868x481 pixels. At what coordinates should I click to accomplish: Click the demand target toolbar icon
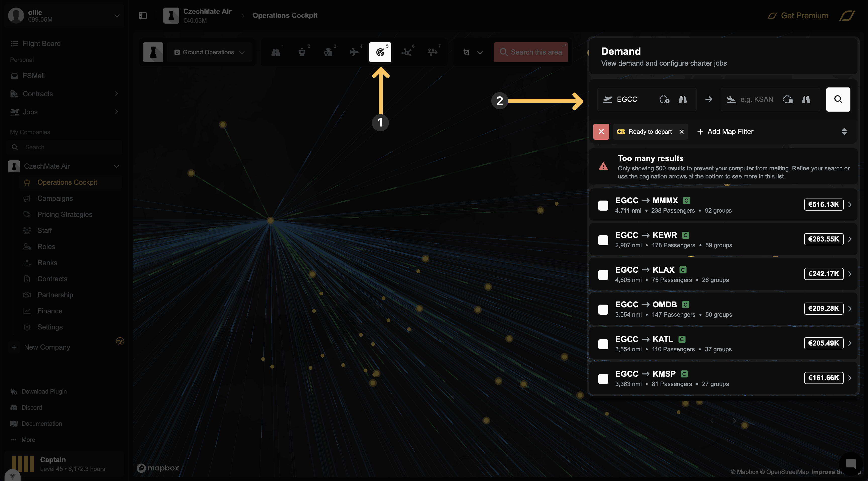(x=380, y=52)
